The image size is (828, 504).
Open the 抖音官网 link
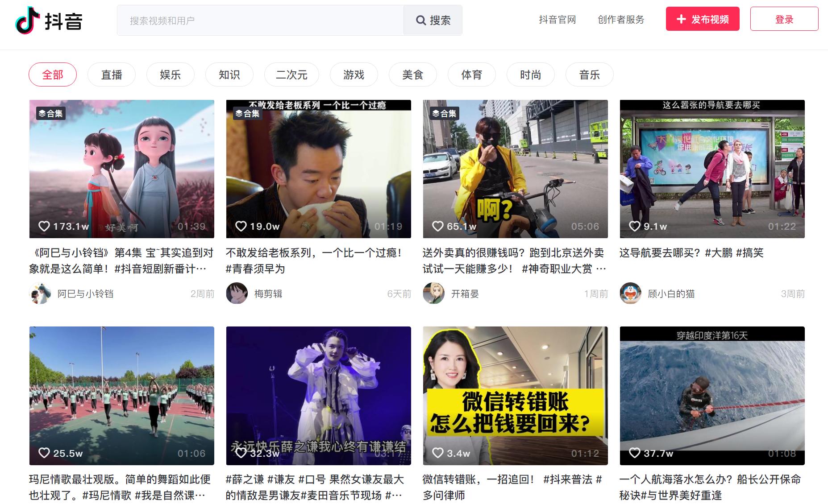pyautogui.click(x=557, y=20)
